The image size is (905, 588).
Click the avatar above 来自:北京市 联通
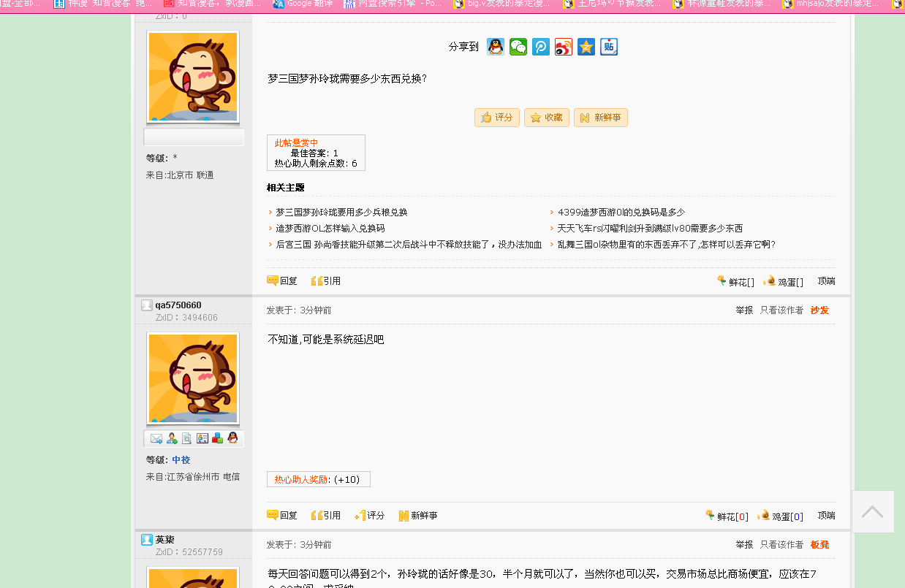click(x=193, y=77)
